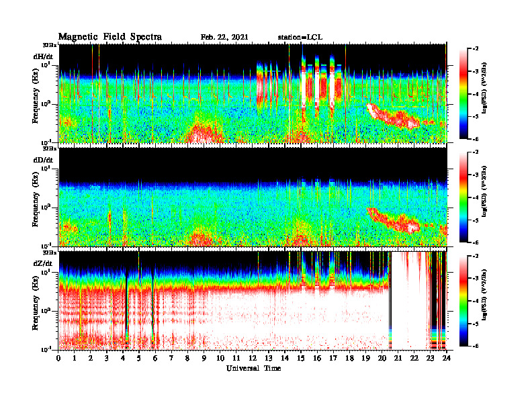Click the white saturated block in dZ/dt between 21 and 22 UT

[x=409, y=301]
